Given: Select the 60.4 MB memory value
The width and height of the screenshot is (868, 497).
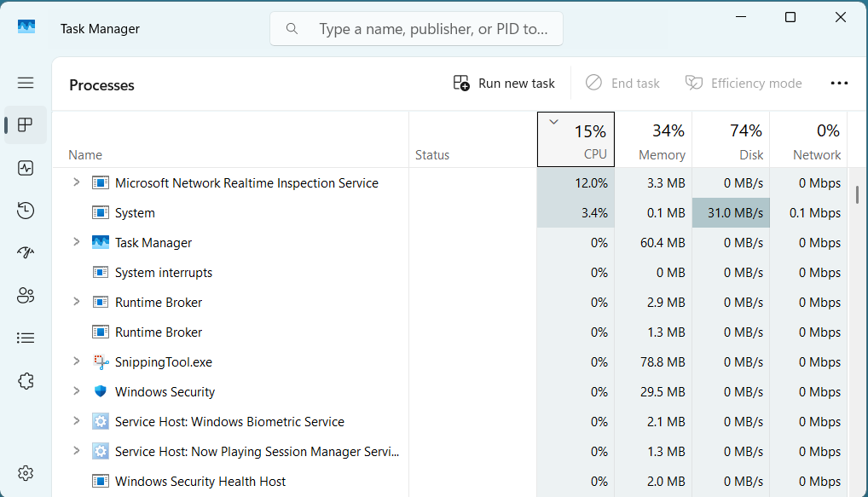Looking at the screenshot, I should click(663, 242).
